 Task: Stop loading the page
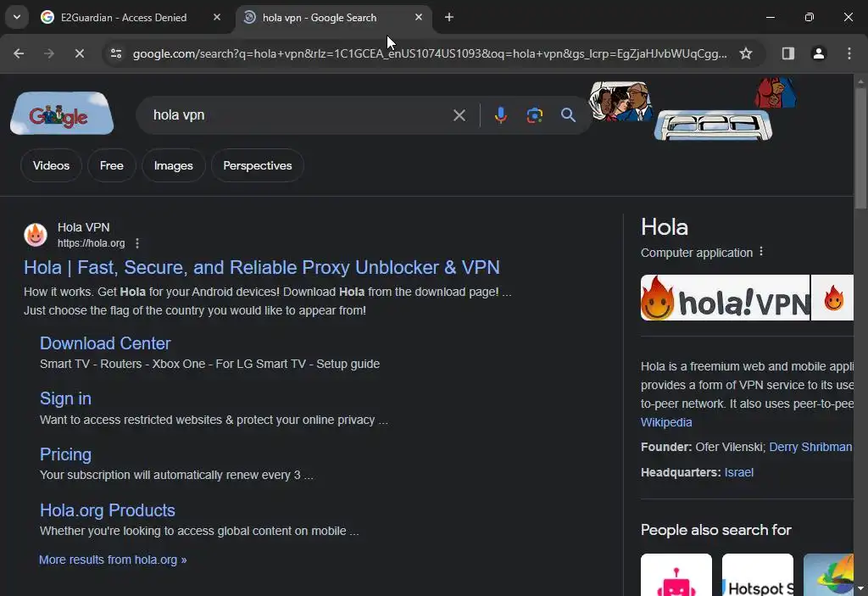pos(80,53)
